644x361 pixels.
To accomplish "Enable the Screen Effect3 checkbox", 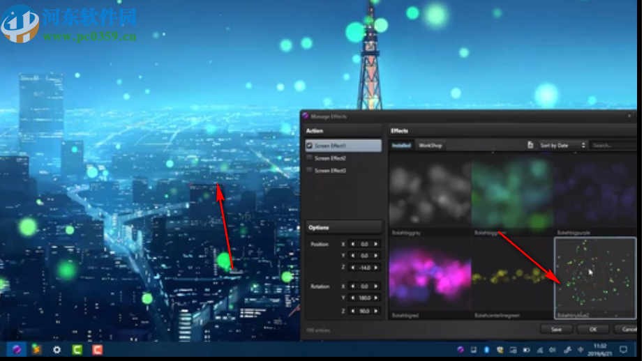I will [x=309, y=171].
